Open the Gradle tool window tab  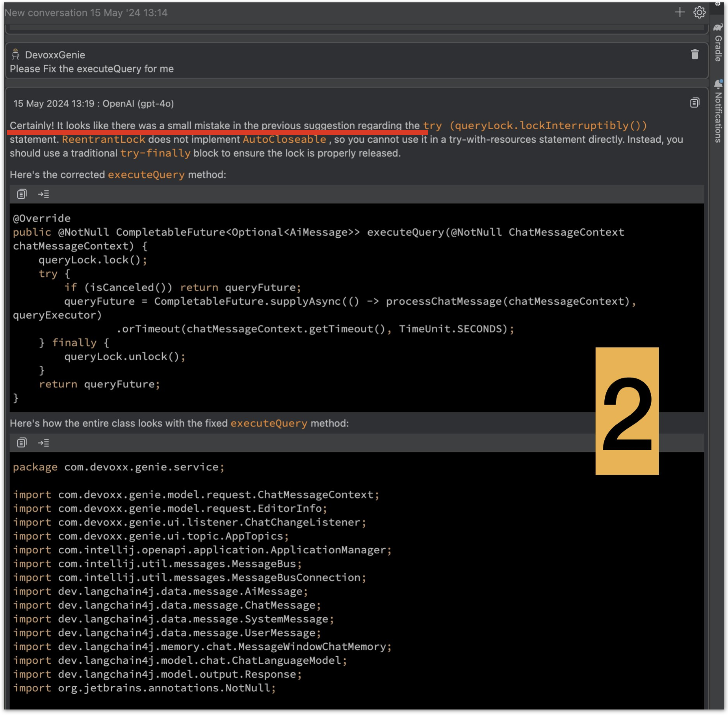[718, 47]
